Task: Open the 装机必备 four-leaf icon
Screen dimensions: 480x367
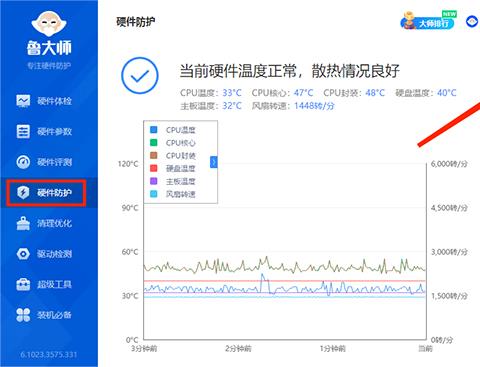Action: pyautogui.click(x=23, y=315)
